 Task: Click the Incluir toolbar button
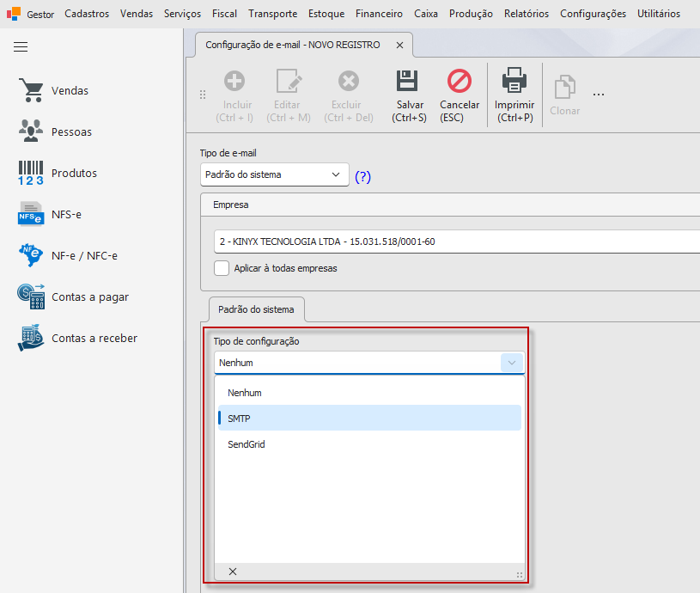(234, 96)
